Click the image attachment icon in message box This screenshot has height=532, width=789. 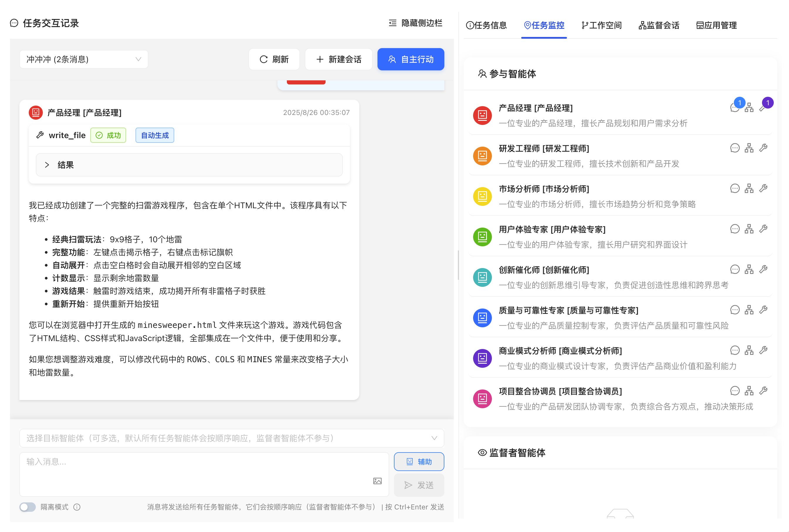coord(377,481)
